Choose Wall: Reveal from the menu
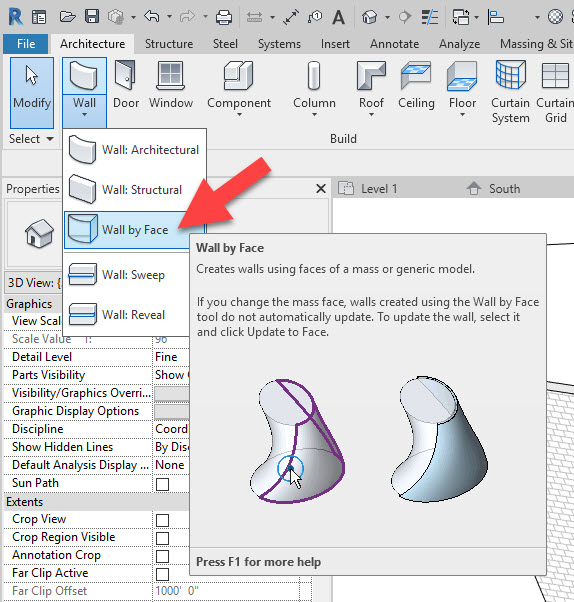The image size is (574, 602). pos(127,315)
